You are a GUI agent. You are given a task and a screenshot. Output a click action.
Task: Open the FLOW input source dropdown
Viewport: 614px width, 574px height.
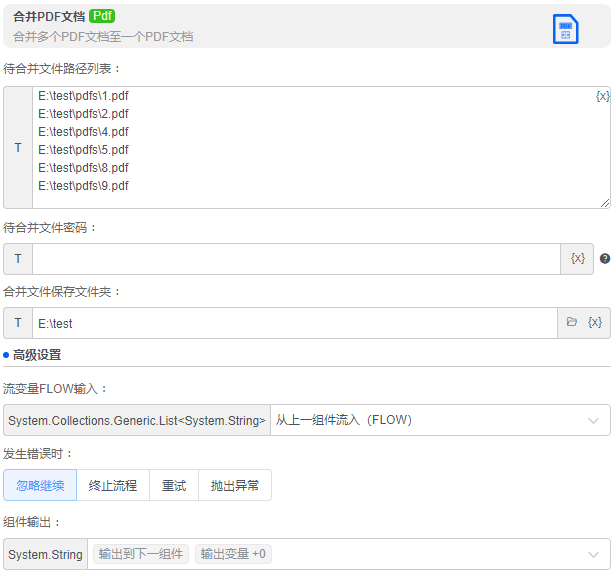(440, 420)
